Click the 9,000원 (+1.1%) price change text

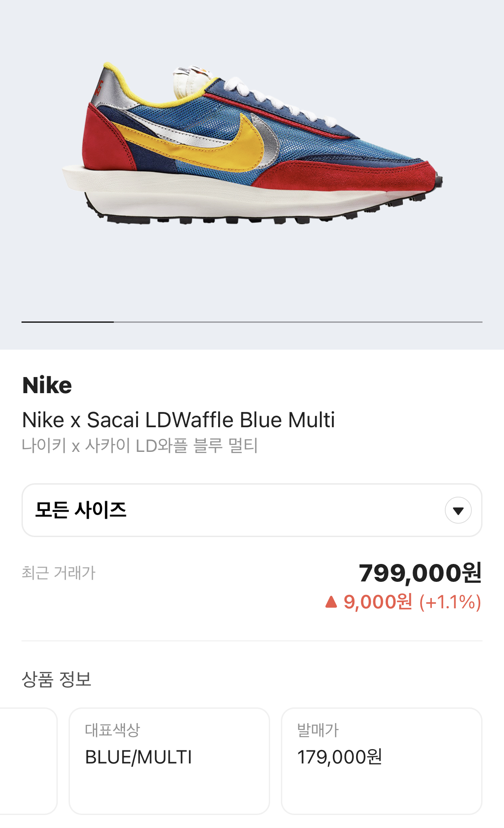[x=412, y=602]
